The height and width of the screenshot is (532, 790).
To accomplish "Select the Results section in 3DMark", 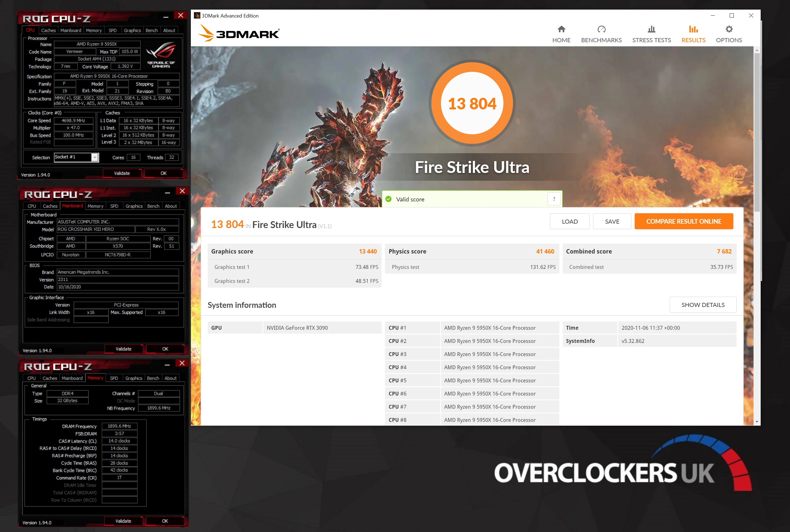I will click(693, 34).
